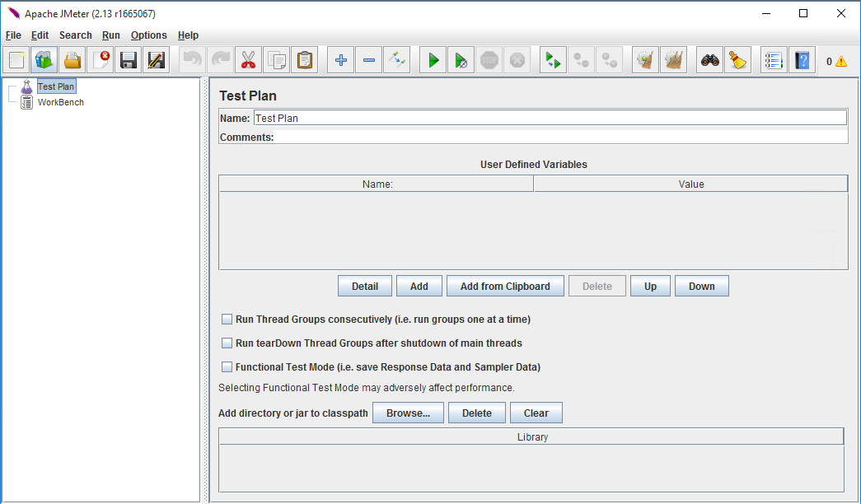Open the Help question-mark book icon

coord(803,60)
